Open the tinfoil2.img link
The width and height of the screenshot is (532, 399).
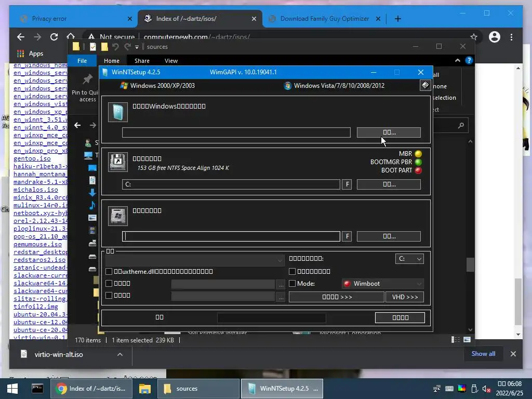coord(36,307)
